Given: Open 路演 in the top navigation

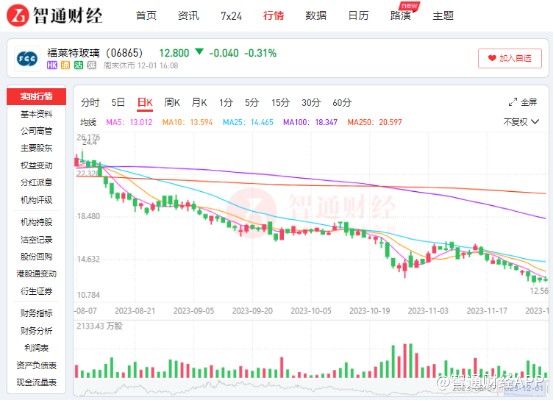Looking at the screenshot, I should tap(400, 16).
